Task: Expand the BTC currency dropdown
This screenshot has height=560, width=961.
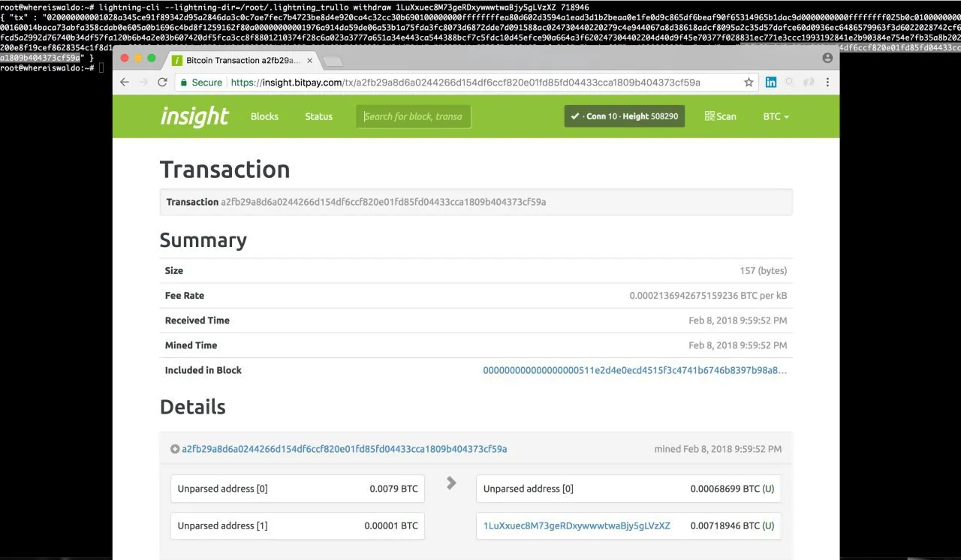Action: (x=776, y=116)
